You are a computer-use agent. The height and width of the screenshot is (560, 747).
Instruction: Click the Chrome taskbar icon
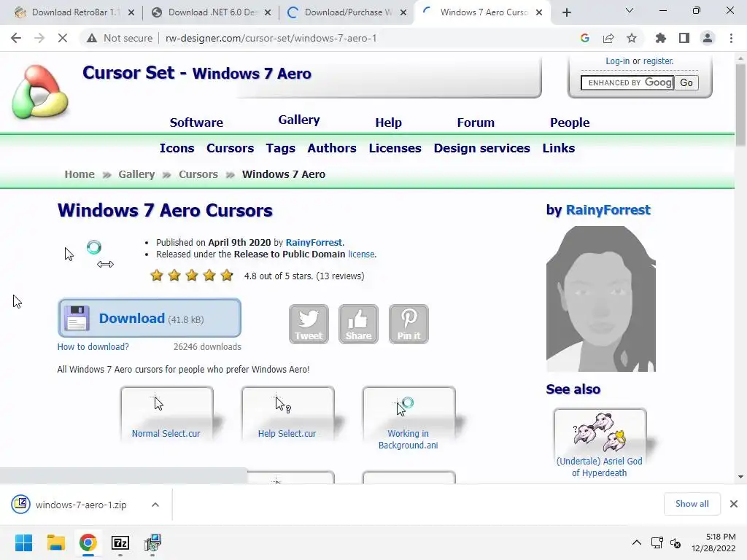point(88,542)
